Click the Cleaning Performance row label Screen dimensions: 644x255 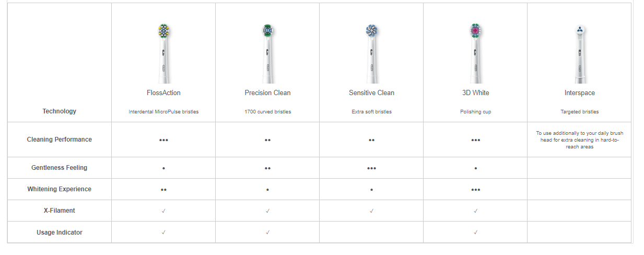[x=60, y=140]
